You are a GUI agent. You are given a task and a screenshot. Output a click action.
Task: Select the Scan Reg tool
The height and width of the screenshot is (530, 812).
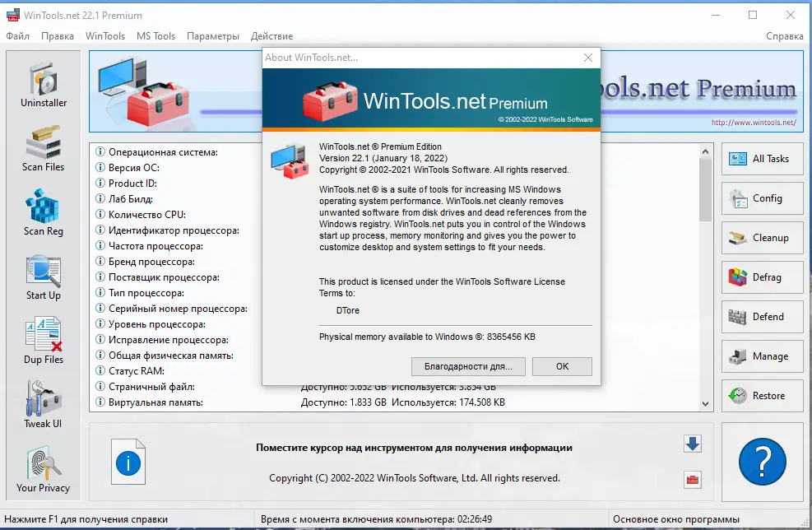[x=42, y=212]
